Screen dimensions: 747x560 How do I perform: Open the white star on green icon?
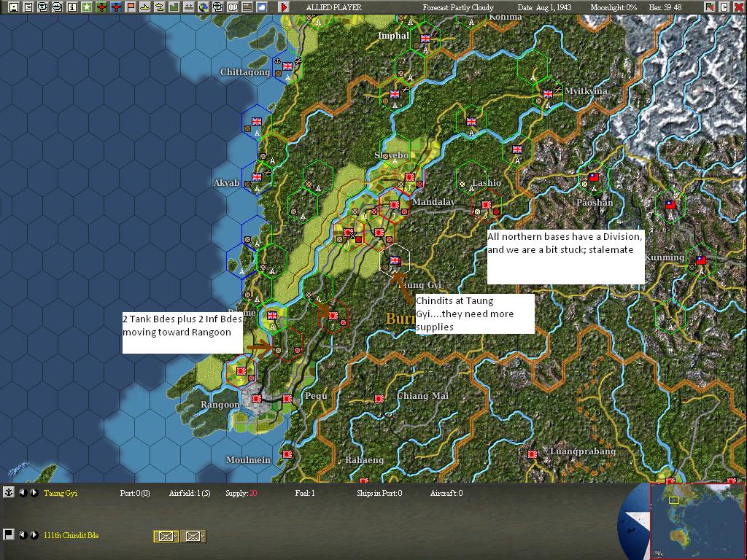click(86, 7)
